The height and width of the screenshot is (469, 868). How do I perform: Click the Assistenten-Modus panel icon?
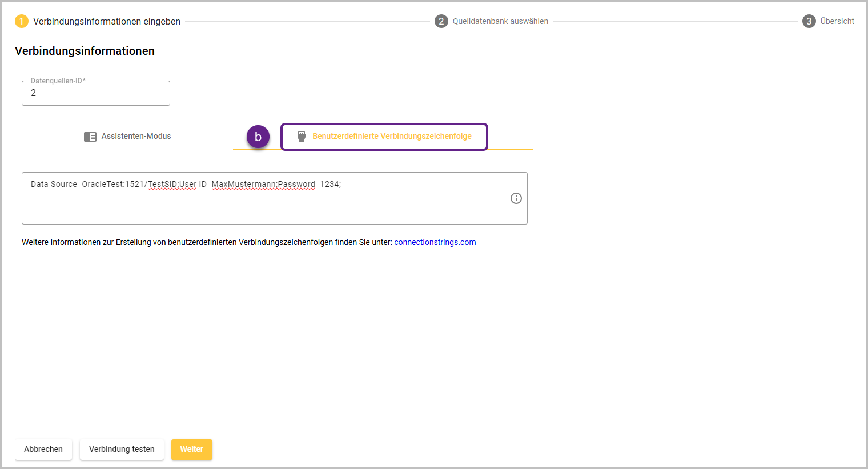(90, 137)
